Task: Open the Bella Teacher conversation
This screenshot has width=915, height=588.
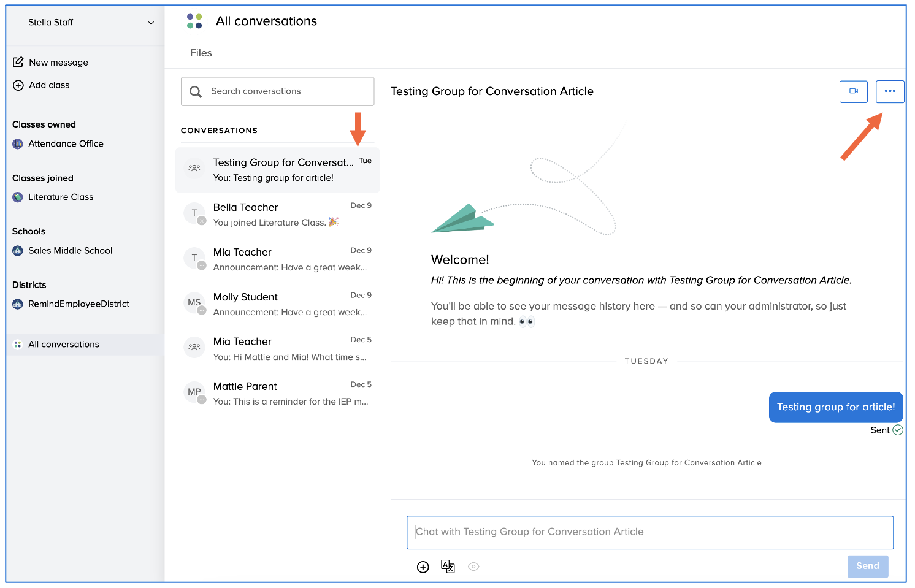Action: [278, 215]
